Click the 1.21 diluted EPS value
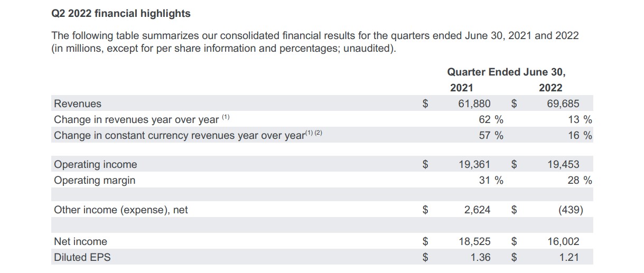 [x=568, y=257]
